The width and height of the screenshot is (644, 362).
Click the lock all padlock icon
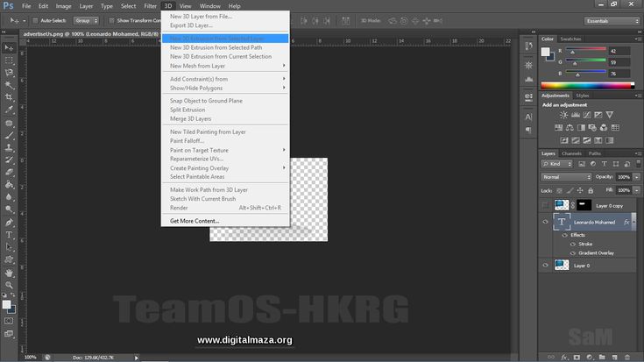(591, 191)
